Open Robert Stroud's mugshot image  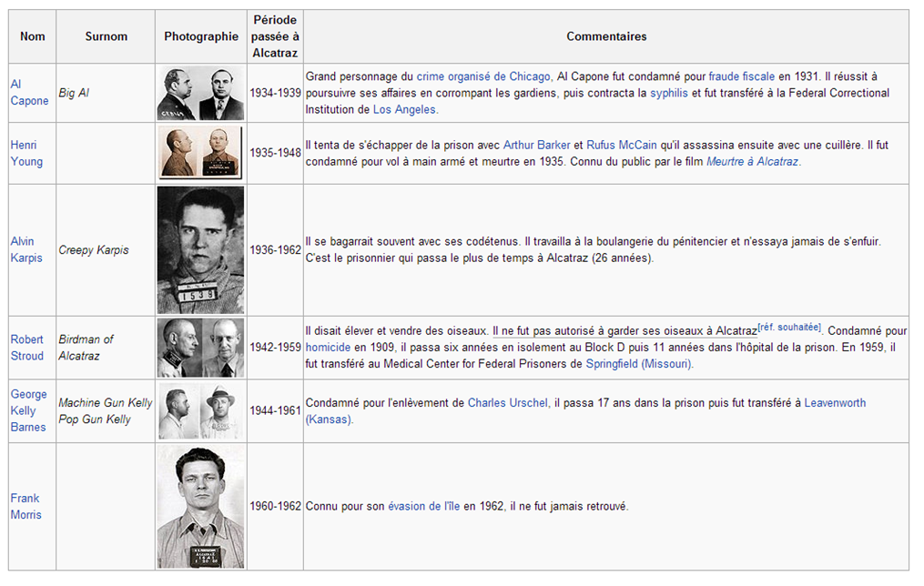tap(200, 348)
